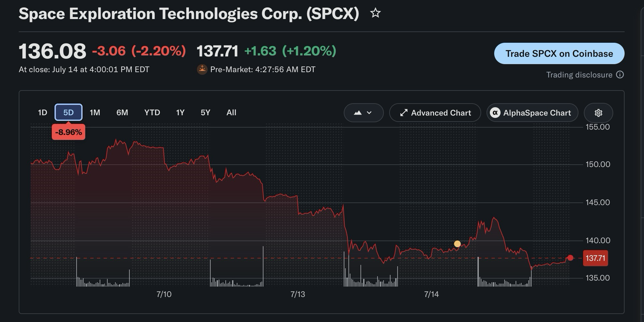
Task: Select the 5Y time range
Action: click(x=205, y=113)
